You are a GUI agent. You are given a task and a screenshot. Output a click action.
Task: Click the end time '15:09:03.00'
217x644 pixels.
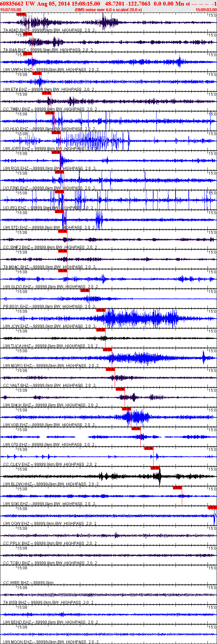[x=206, y=10]
